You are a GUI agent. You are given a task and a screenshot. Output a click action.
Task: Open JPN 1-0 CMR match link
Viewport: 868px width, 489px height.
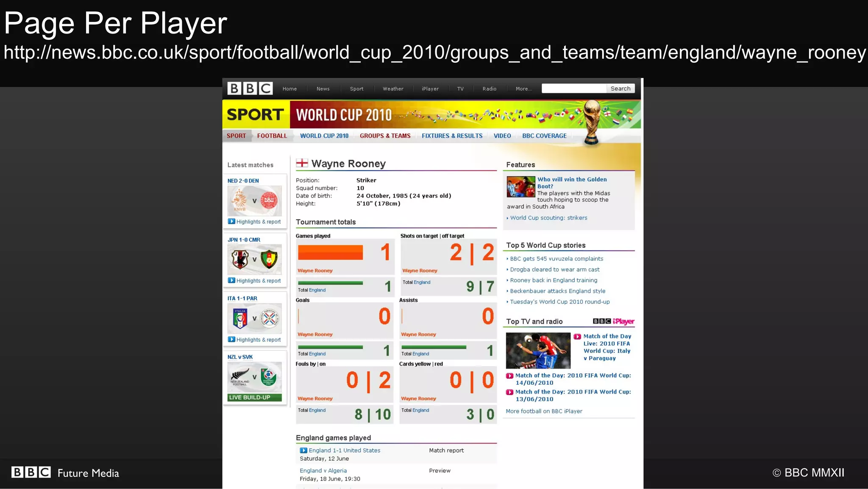[x=244, y=239]
